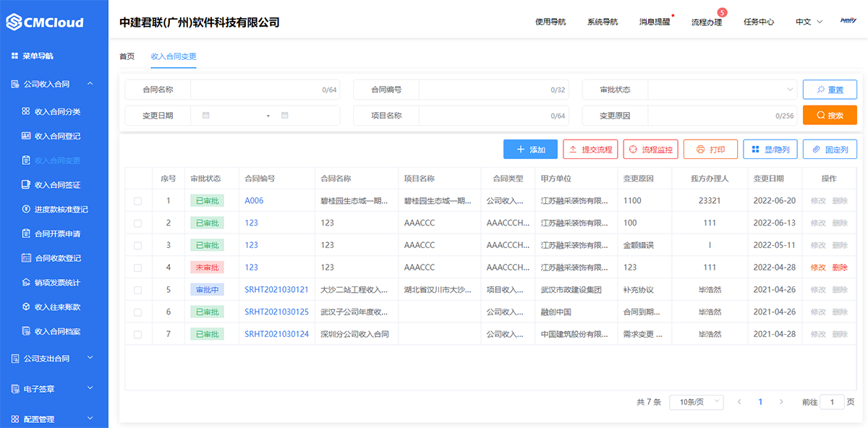Go to the next page arrow
Screen dimensions: 868x428
click(781, 402)
